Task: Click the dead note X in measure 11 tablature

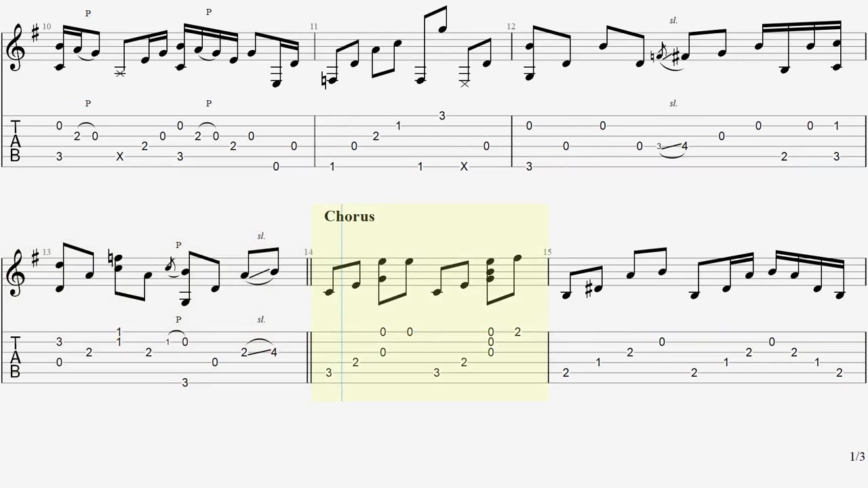Action: point(464,167)
